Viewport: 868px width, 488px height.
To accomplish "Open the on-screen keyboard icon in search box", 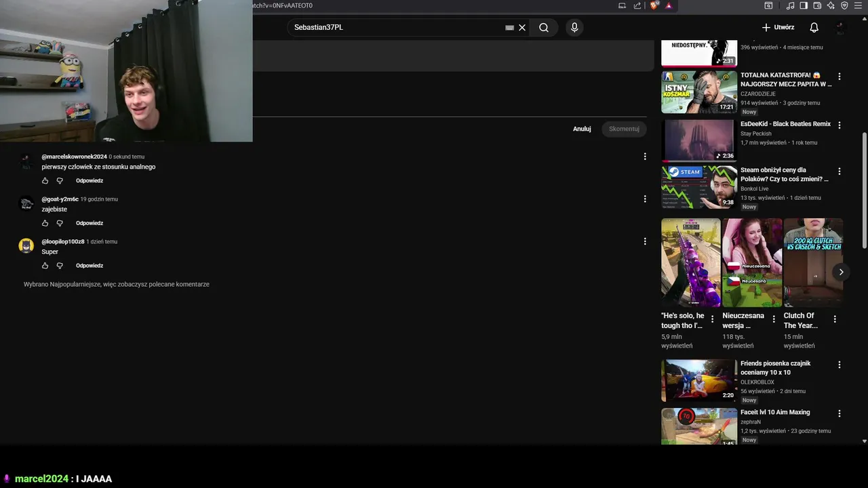I will pyautogui.click(x=509, y=28).
